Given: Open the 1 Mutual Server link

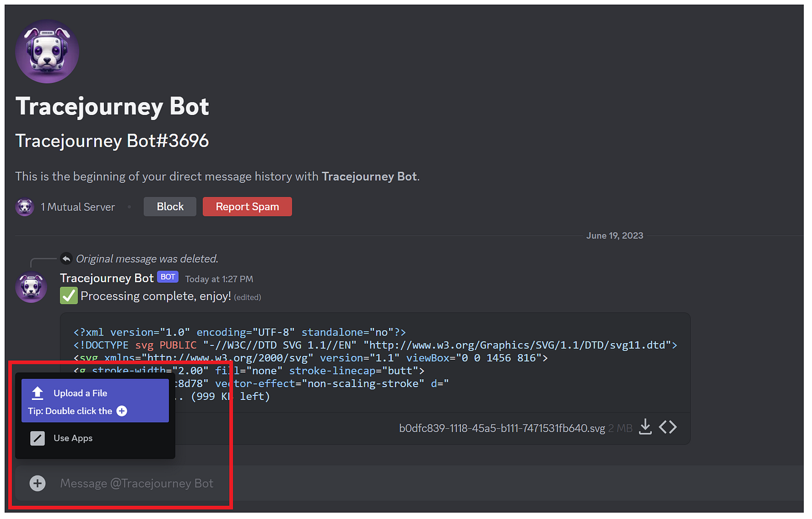Looking at the screenshot, I should 78,207.
